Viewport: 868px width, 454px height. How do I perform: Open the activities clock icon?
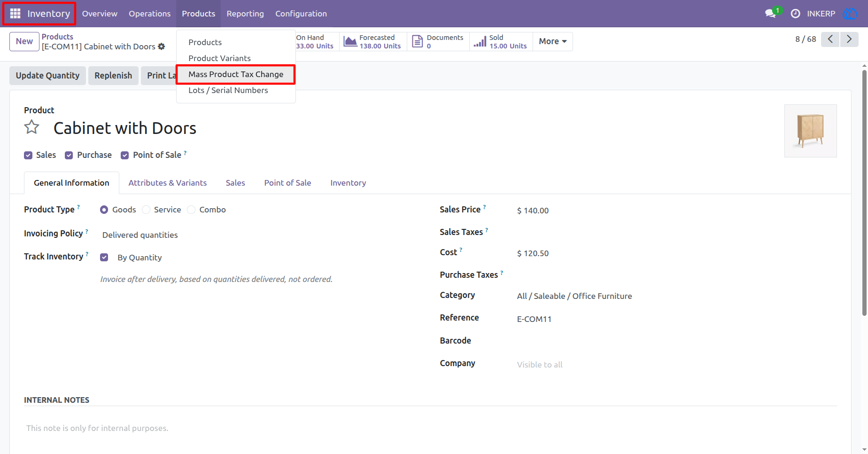(x=795, y=14)
